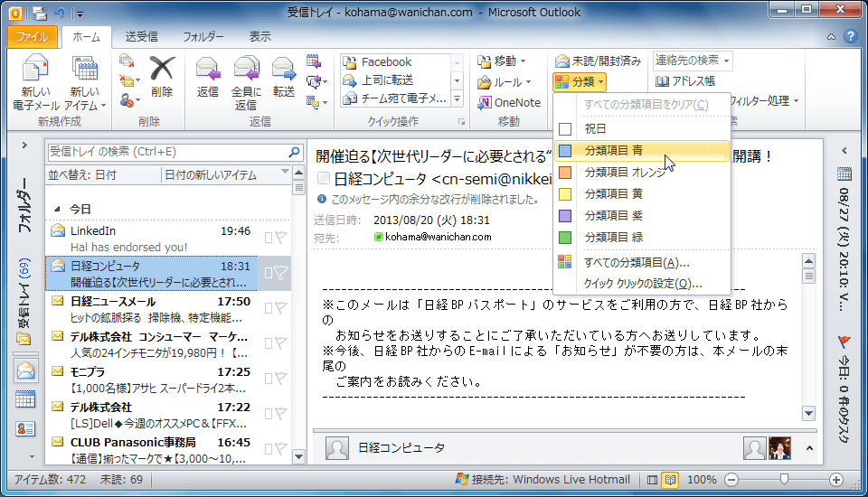The height and width of the screenshot is (497, 868).
Task: Open the 新しいアイテム menu button
Action: [85, 83]
